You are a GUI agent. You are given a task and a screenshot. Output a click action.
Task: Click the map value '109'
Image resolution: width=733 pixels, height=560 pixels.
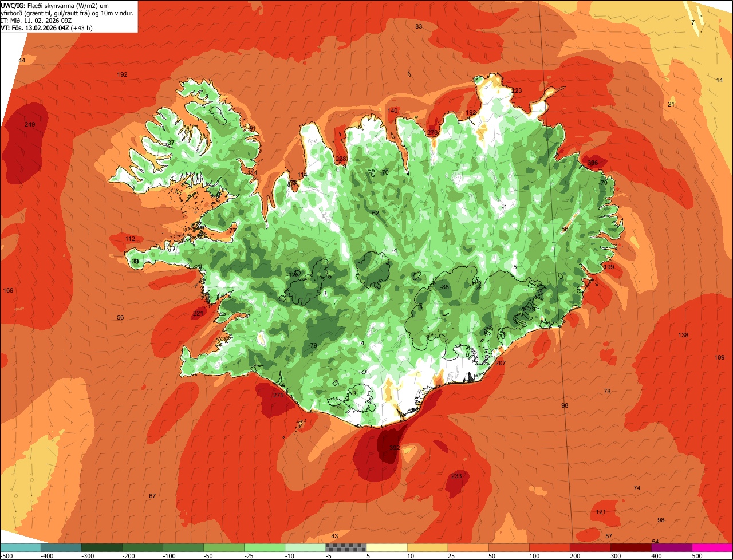719,357
